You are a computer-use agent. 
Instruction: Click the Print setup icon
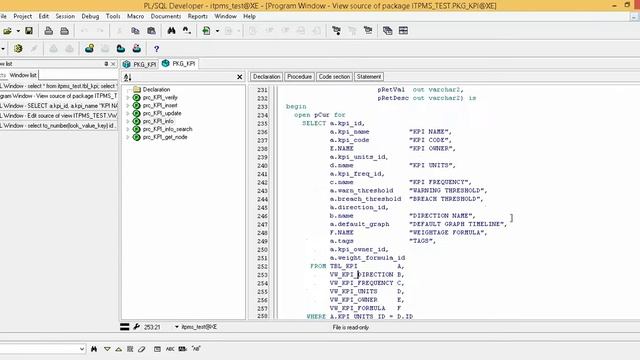click(64, 31)
